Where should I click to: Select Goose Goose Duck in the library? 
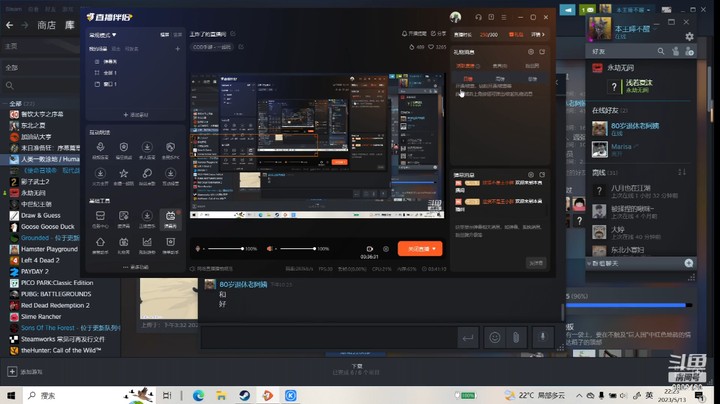pos(48,227)
